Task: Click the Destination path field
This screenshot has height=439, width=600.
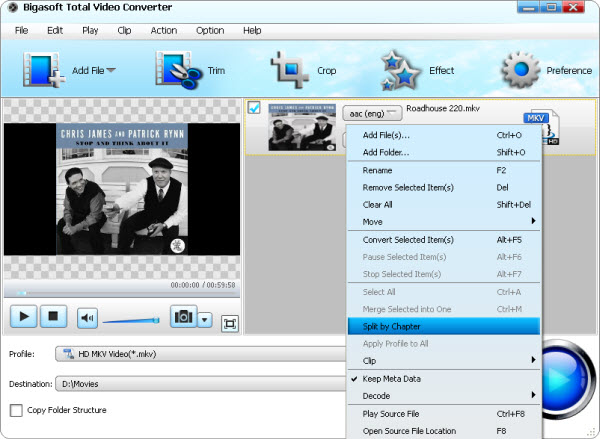Action: (201, 384)
